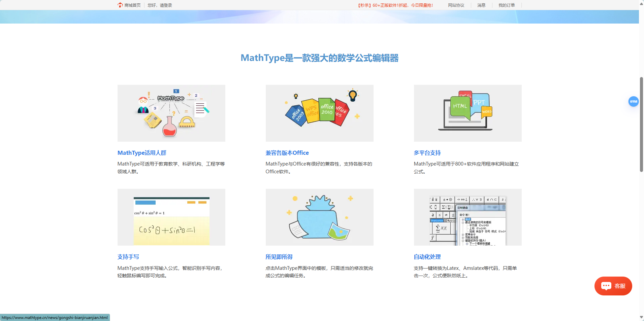The height and width of the screenshot is (321, 644).
Task: Click the 您好 greeting text
Action: pos(152,5)
